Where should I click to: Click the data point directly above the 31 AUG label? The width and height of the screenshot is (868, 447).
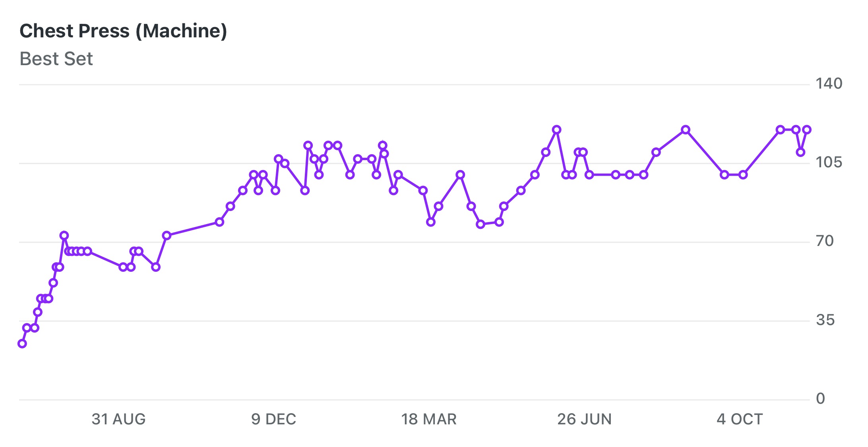point(123,267)
